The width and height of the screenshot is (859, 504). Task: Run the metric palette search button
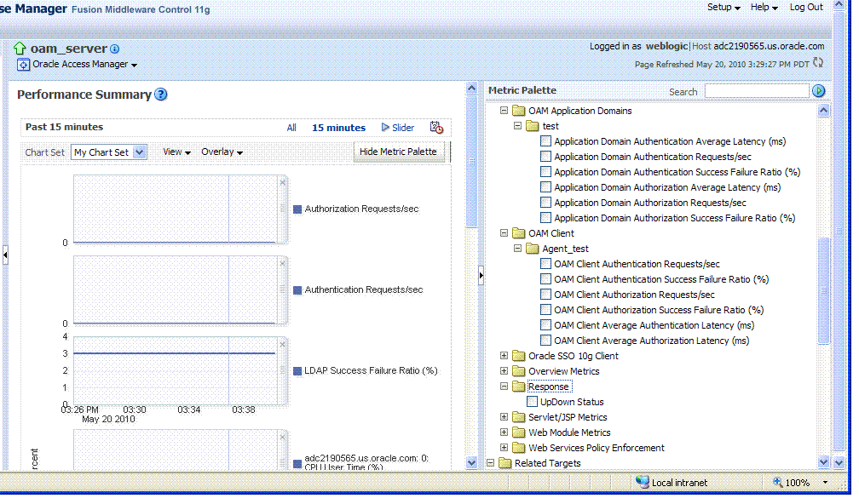pyautogui.click(x=818, y=91)
